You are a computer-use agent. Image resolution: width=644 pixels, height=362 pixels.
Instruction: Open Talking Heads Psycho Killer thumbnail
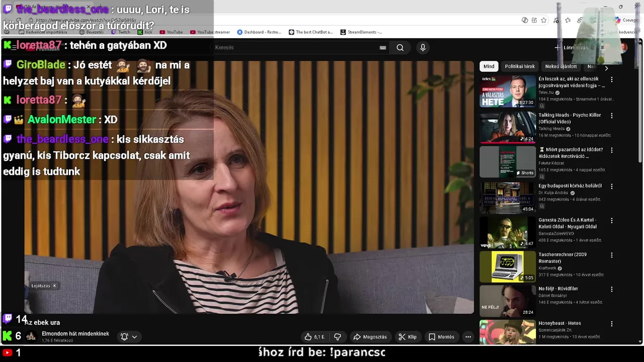click(x=508, y=127)
